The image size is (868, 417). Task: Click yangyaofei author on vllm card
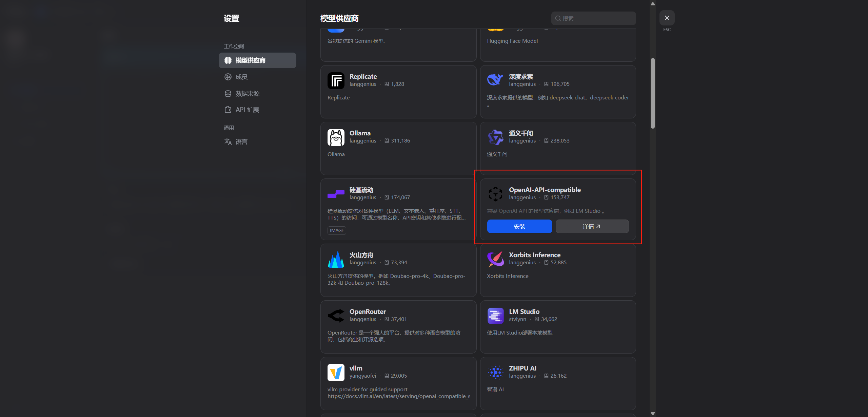point(363,376)
